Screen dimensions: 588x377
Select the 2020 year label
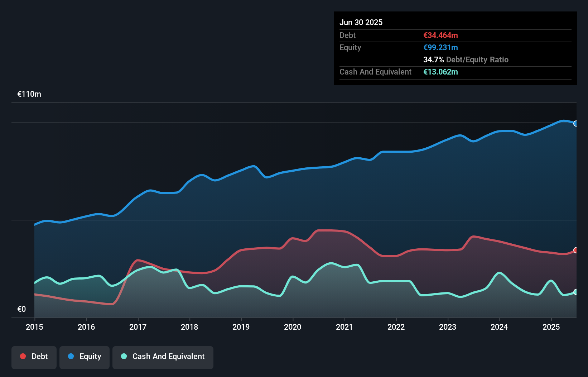293,327
